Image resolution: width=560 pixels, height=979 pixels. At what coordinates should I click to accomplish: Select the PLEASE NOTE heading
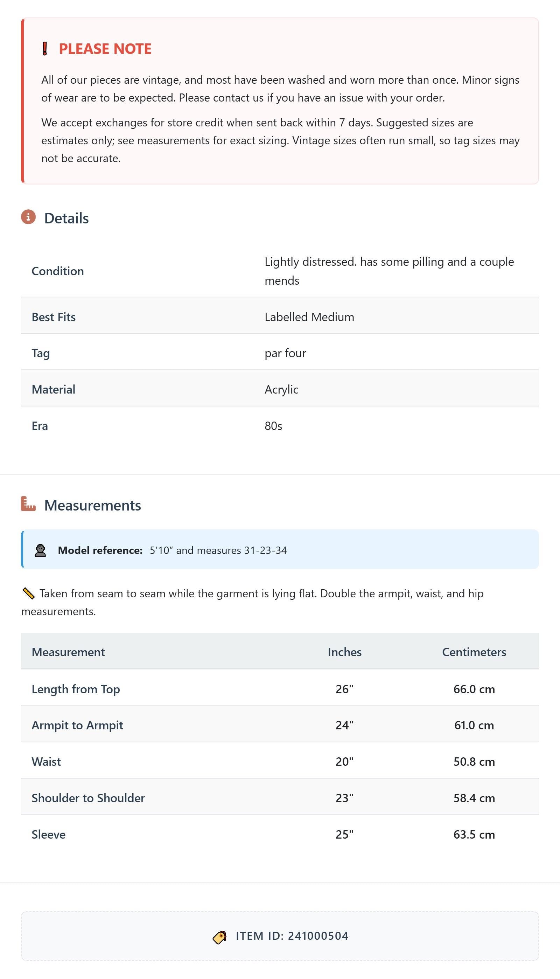[105, 49]
